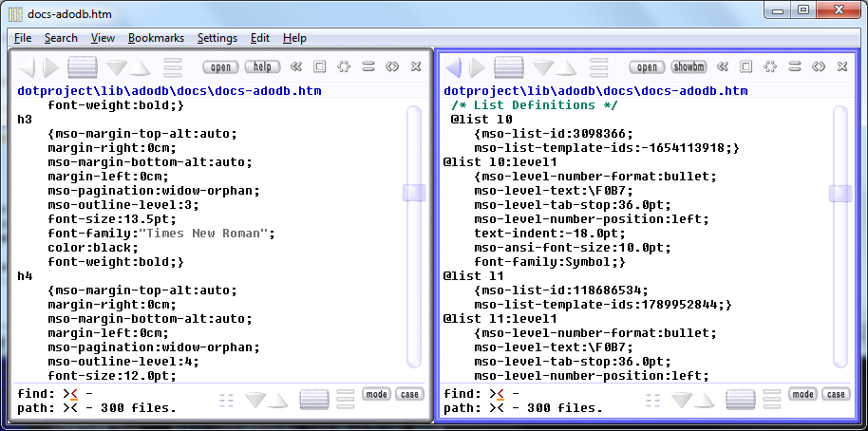This screenshot has height=431, width=868.
Task: Toggle the case button in the left pane
Action: [x=409, y=394]
